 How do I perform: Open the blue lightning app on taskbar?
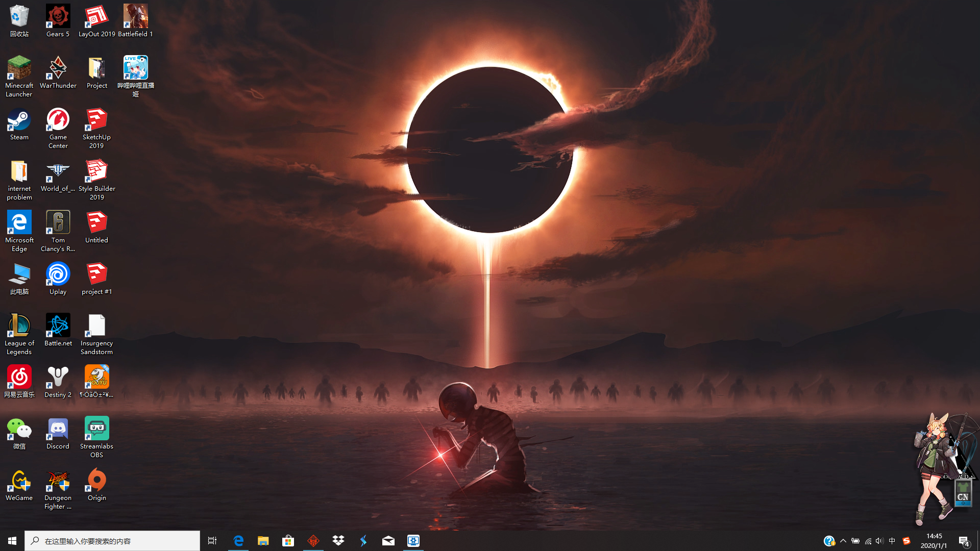[x=363, y=541]
